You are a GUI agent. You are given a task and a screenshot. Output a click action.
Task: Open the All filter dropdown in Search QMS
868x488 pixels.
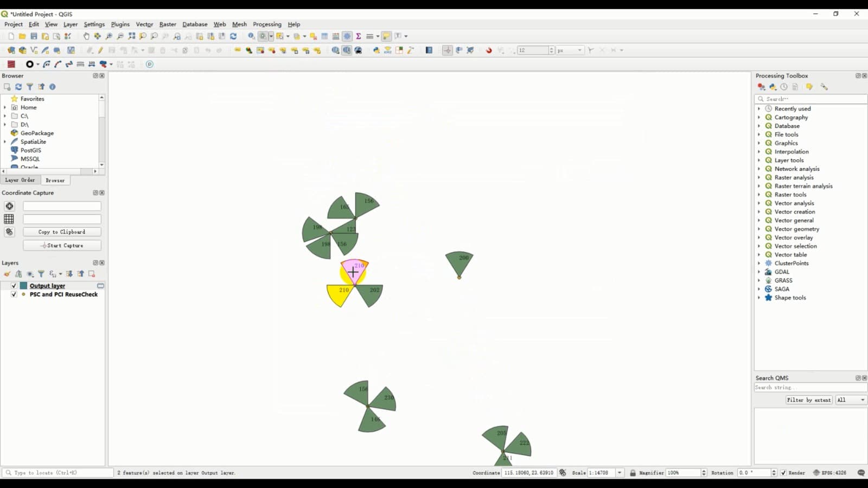click(x=851, y=400)
